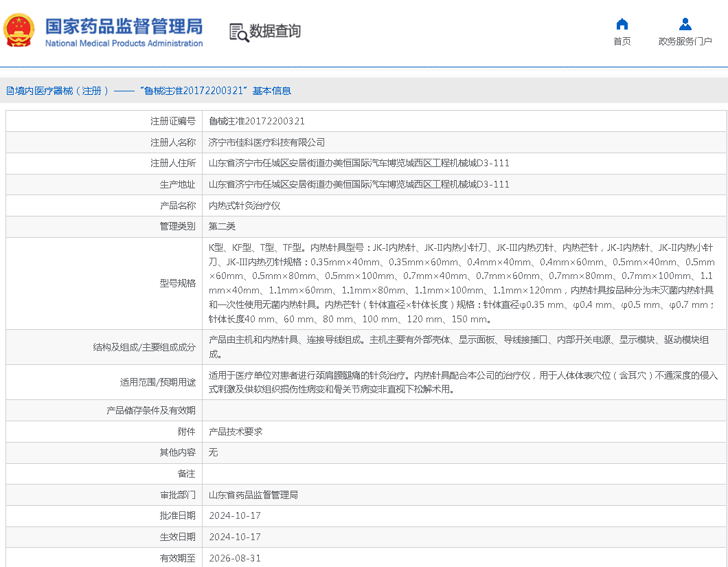728x567 pixels.
Task: Click the 有效期至 date 2026-08-31
Action: click(x=235, y=558)
